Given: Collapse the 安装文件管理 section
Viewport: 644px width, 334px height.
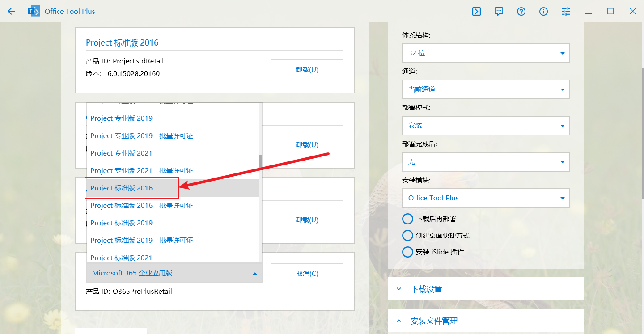Looking at the screenshot, I should click(486, 321).
